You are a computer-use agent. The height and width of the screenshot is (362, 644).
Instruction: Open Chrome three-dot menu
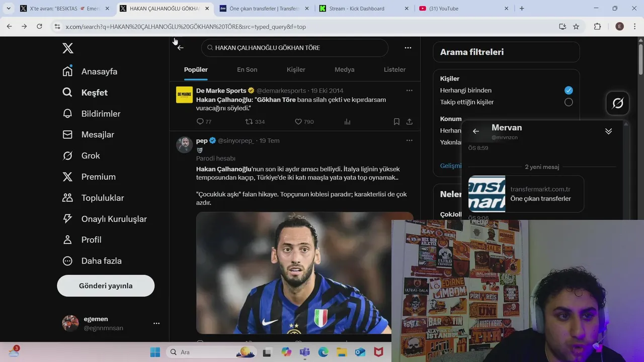click(x=635, y=27)
